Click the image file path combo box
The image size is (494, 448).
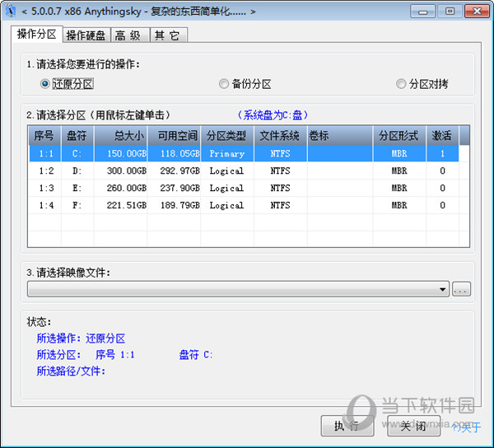[x=238, y=289]
